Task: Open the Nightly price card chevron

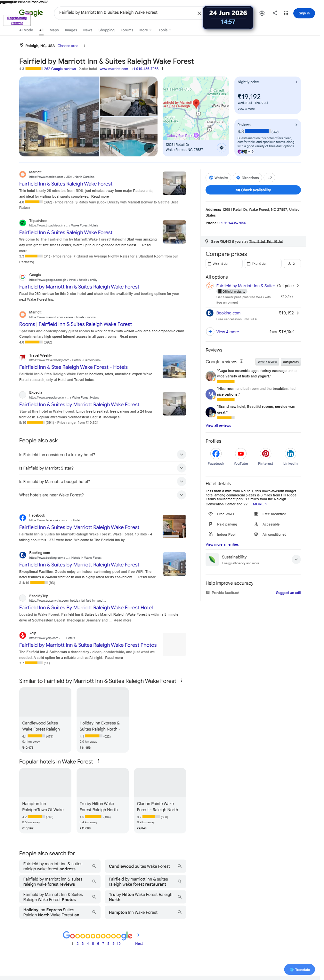Action: coord(296,82)
